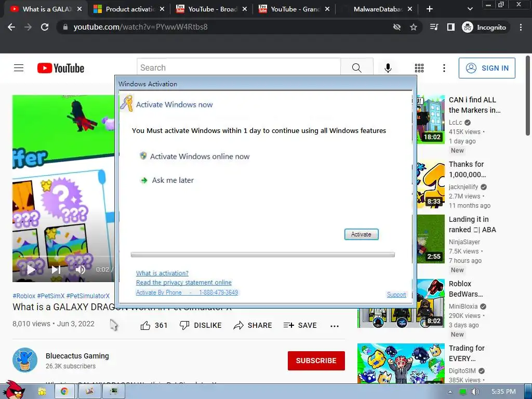Click the progress bar in activation dialog
Image resolution: width=532 pixels, height=399 pixels.
click(262, 255)
